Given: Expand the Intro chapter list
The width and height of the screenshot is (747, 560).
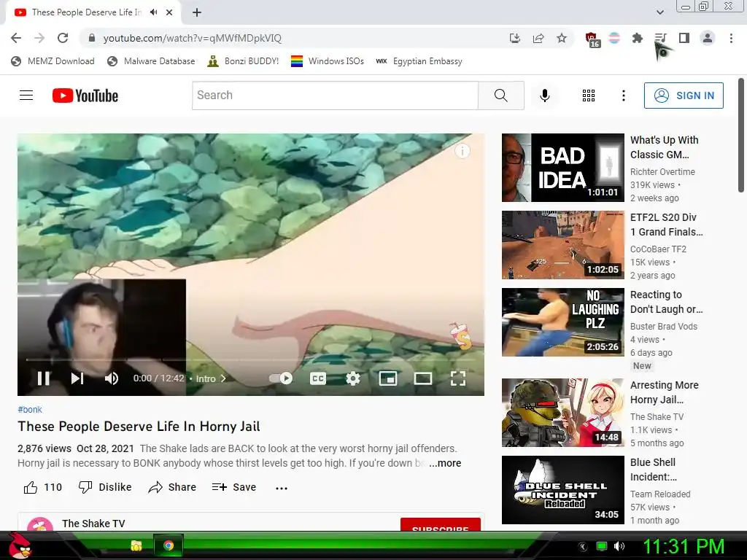Looking at the screenshot, I should coord(211,379).
